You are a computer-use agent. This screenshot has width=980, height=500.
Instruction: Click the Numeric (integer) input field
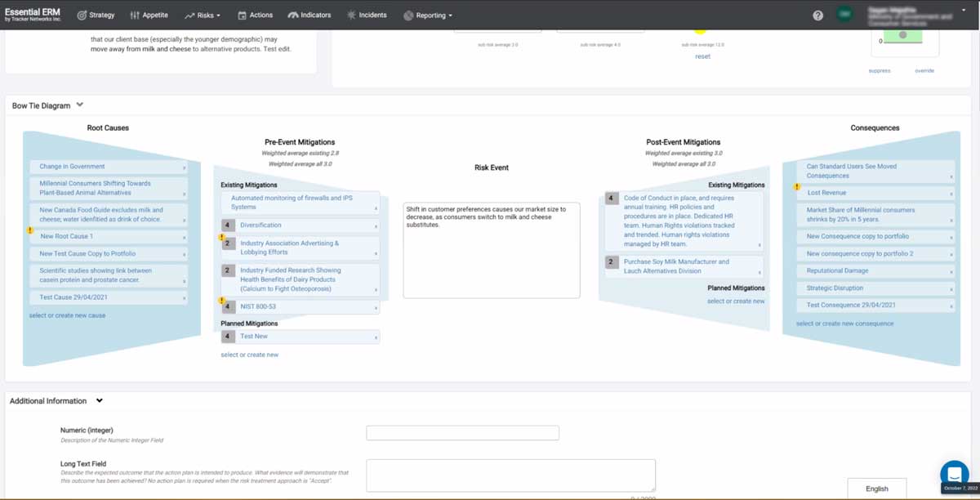(x=462, y=433)
